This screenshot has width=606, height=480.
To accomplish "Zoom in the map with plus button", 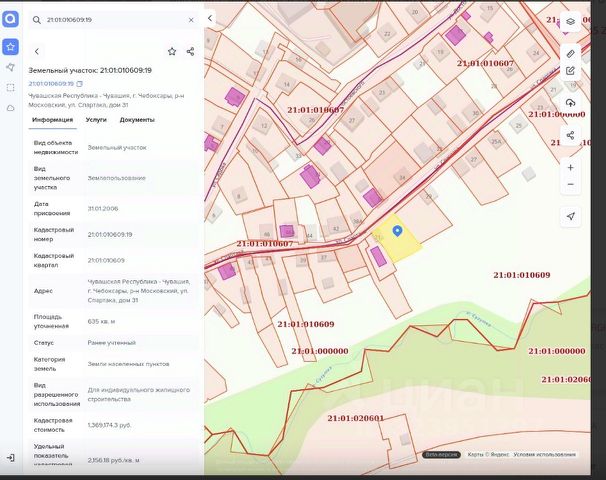I will pyautogui.click(x=570, y=167).
